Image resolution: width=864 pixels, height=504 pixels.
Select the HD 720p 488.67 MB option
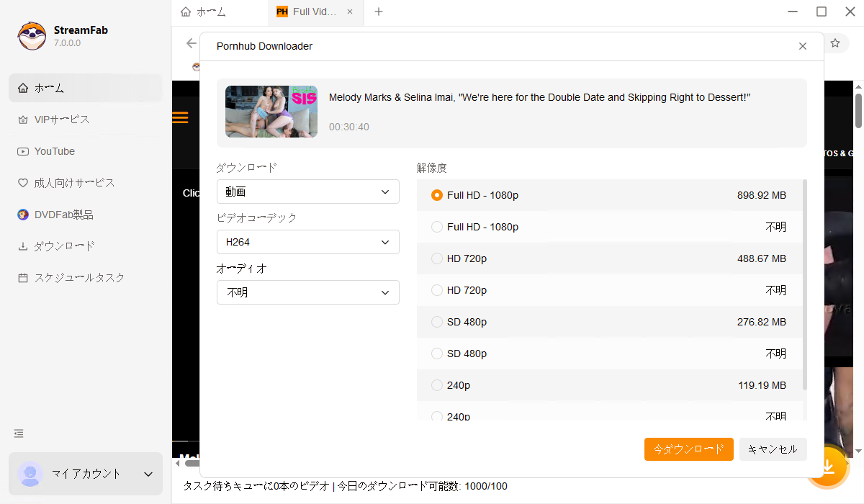pos(437,258)
